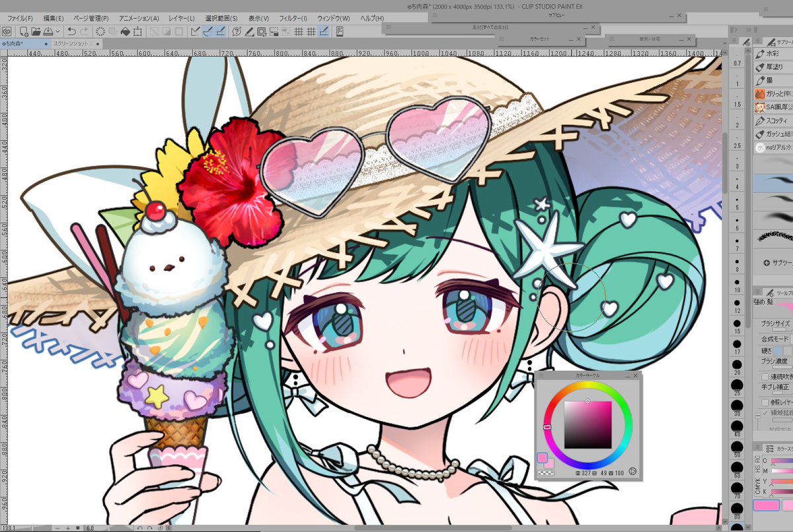Screen dimensions: 793x532
Task: Click the pen icon in the toolbar
Action: [x=248, y=31]
